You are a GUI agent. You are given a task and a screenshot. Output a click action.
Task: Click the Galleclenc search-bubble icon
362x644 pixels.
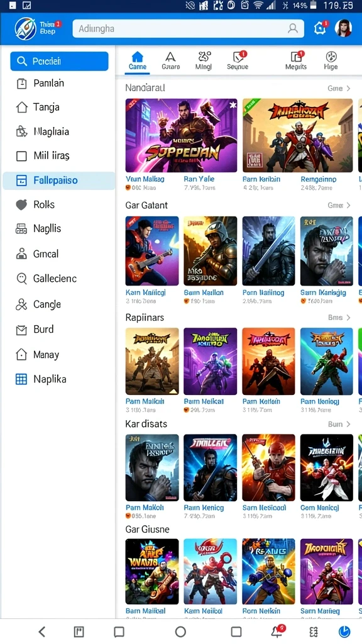pos(21,279)
